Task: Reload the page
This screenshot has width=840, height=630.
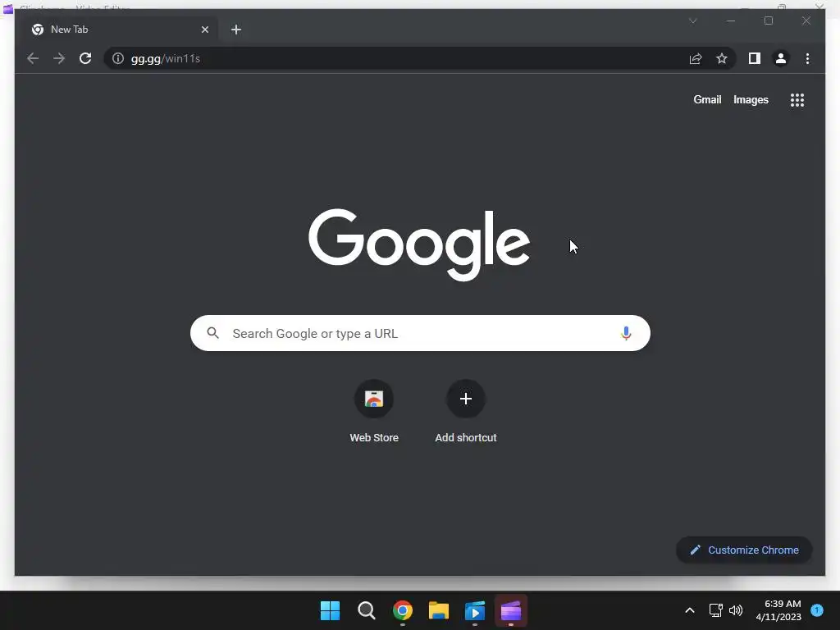Action: [x=85, y=58]
